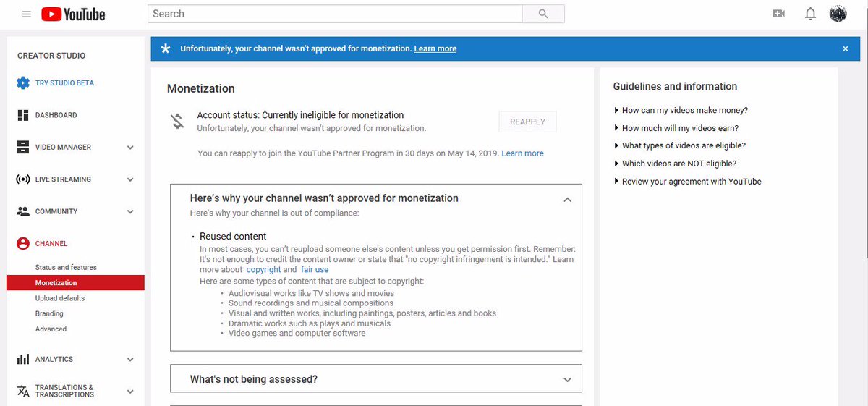Focus the Search input field
The image size is (868, 406).
point(335,14)
